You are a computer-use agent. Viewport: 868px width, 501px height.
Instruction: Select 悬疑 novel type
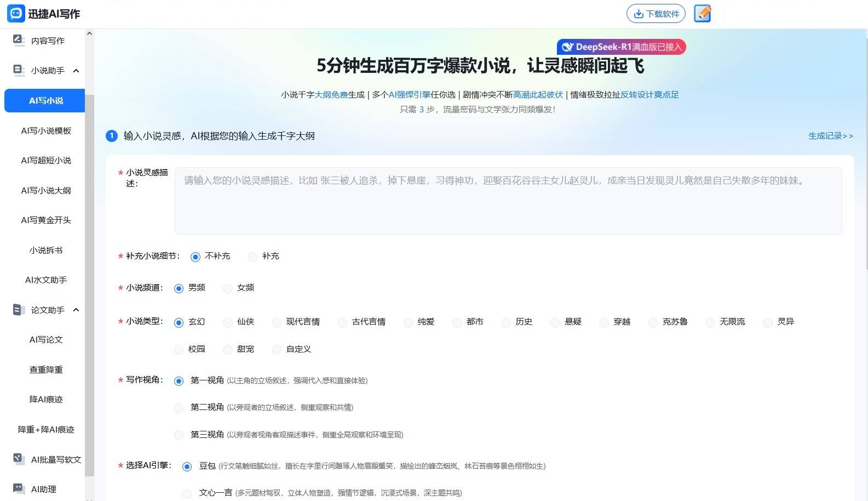(555, 322)
